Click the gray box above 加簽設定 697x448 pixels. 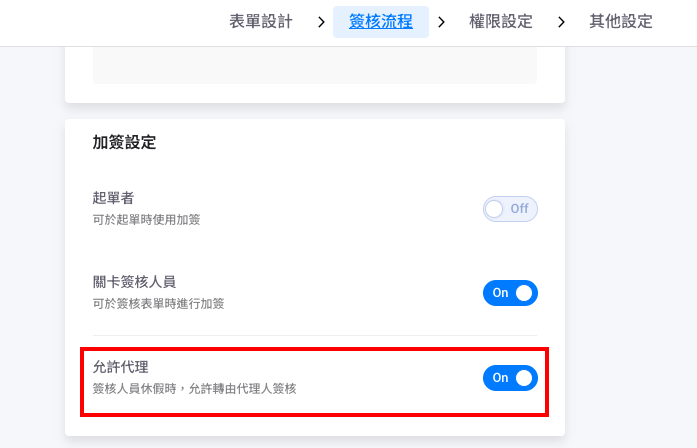click(315, 65)
